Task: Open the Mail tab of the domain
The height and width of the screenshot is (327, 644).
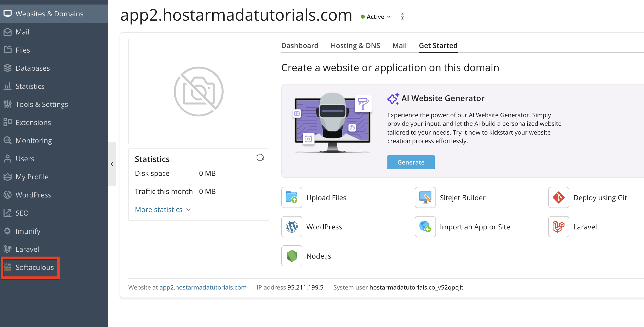Action: (399, 46)
